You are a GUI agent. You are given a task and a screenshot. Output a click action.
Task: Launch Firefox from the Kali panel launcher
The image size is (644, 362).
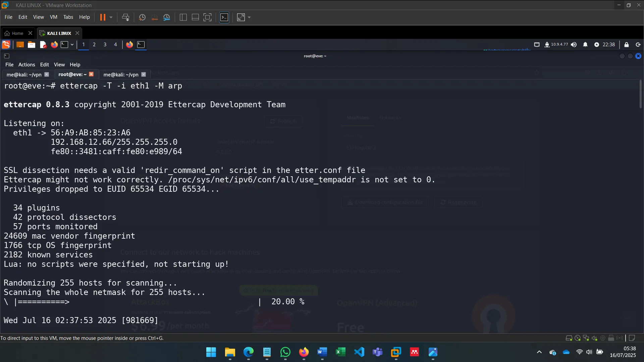pos(54,45)
